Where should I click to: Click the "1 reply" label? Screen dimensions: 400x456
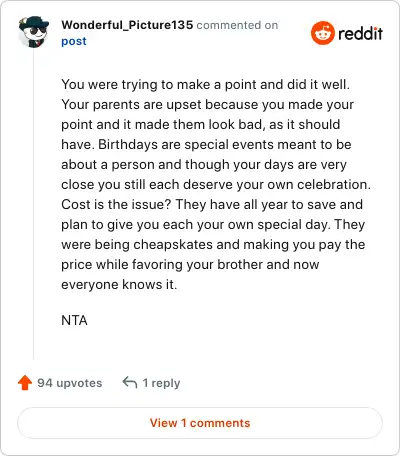(x=161, y=383)
